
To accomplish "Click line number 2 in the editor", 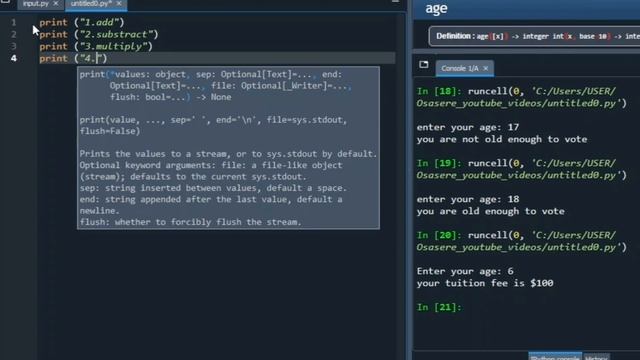I will (x=14, y=34).
